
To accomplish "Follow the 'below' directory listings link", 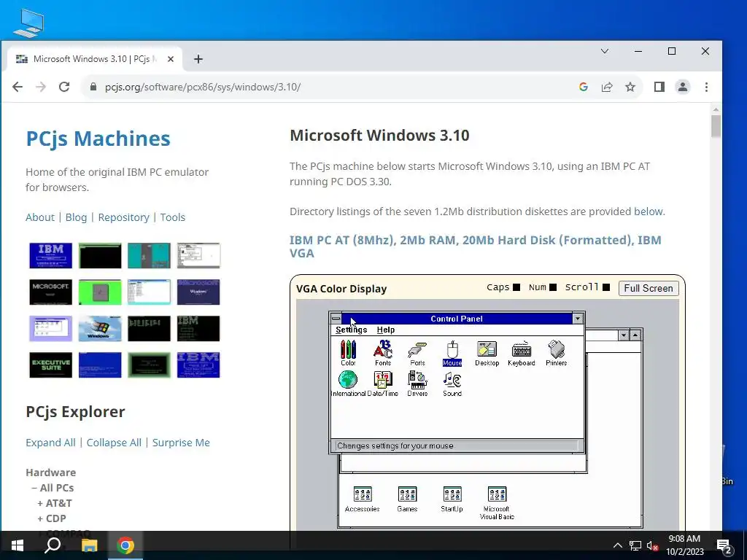I will pos(648,211).
